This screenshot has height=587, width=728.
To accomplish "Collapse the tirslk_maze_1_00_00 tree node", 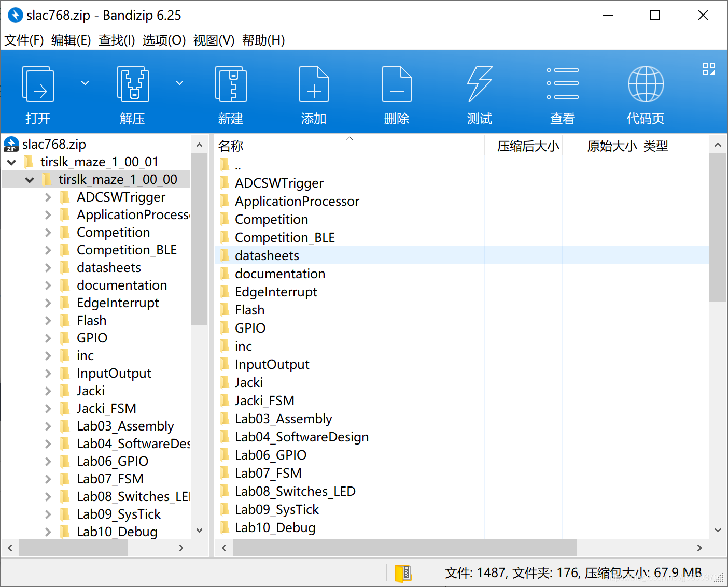I will pyautogui.click(x=30, y=180).
